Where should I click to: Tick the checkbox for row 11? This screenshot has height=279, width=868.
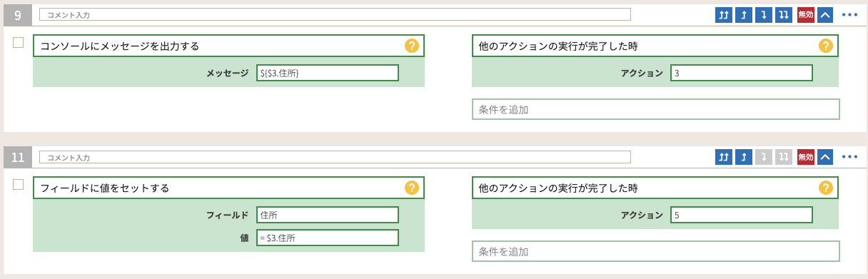click(x=19, y=185)
